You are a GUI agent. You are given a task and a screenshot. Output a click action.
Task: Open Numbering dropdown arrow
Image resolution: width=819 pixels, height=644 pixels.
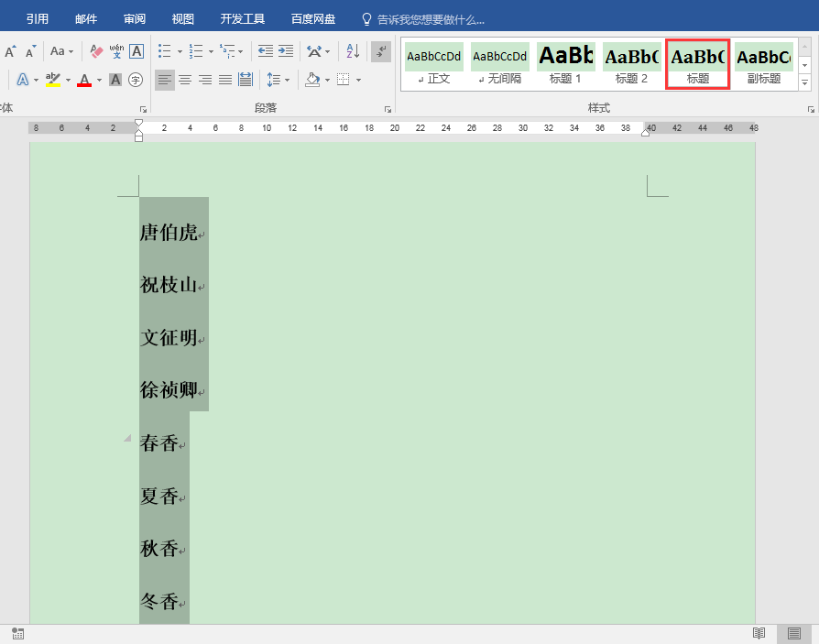[211, 51]
